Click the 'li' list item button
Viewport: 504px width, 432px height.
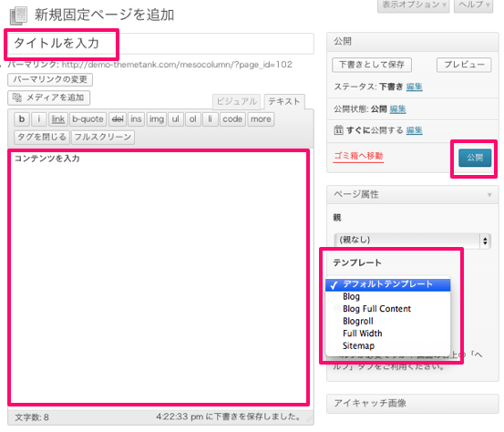click(x=211, y=119)
